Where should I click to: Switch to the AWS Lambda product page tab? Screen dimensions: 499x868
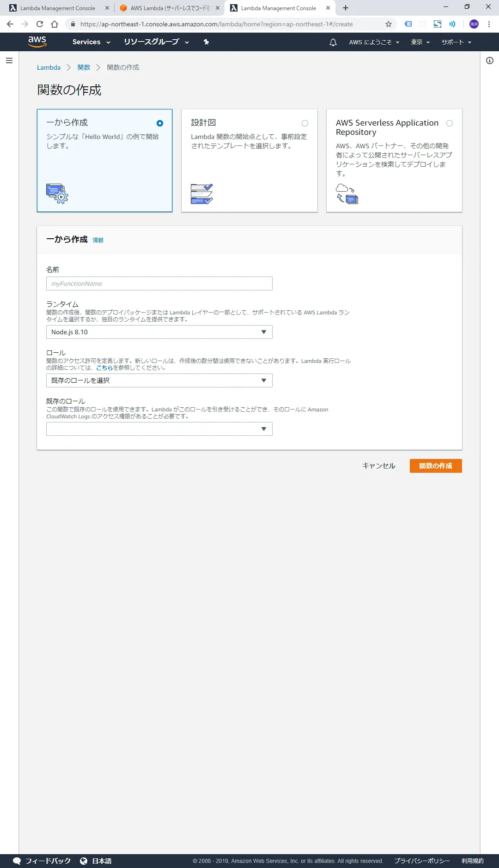coord(169,8)
